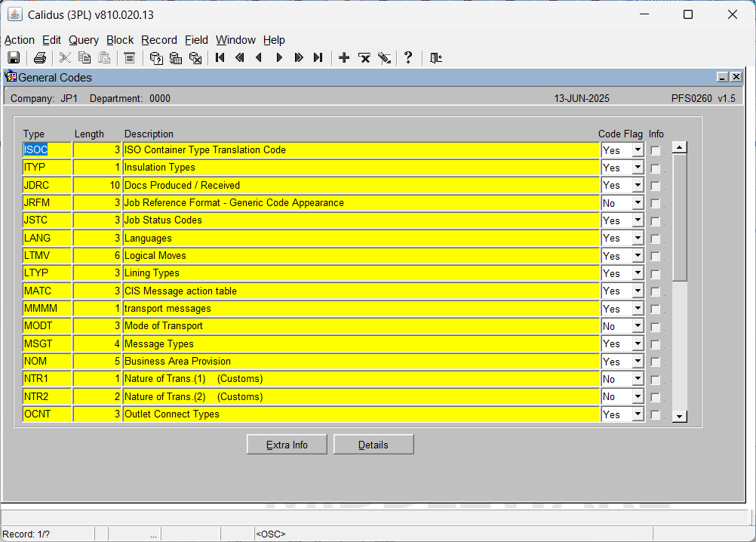Open Code Flag dropdown for MSGT
This screenshot has height=542, width=756.
tap(638, 343)
